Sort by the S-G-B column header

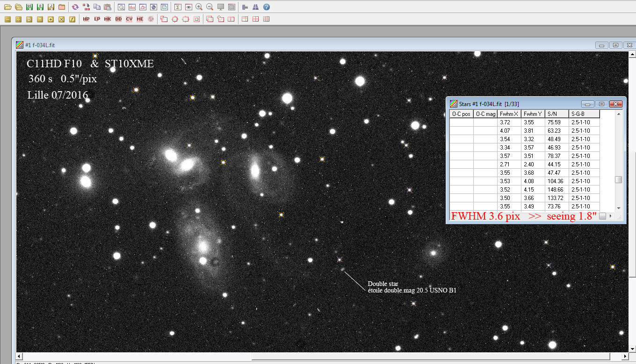coord(584,114)
